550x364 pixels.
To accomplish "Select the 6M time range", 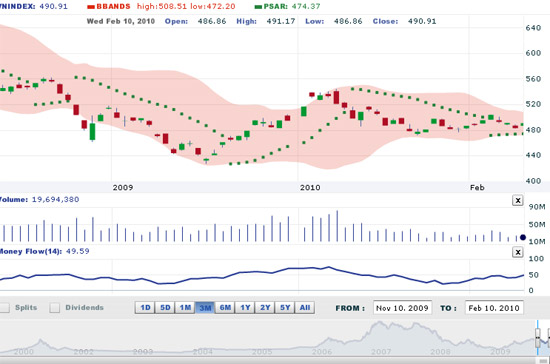I will pos(225,308).
